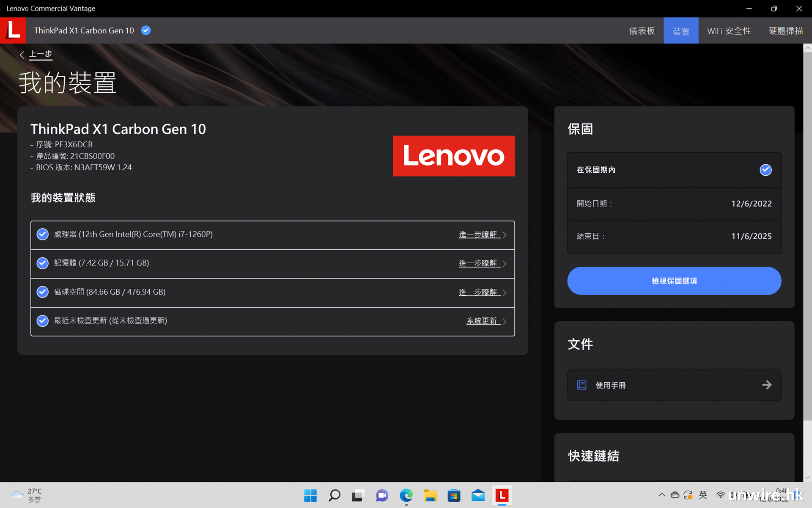
Task: Click the book icon beside 使用手冊
Action: 582,385
